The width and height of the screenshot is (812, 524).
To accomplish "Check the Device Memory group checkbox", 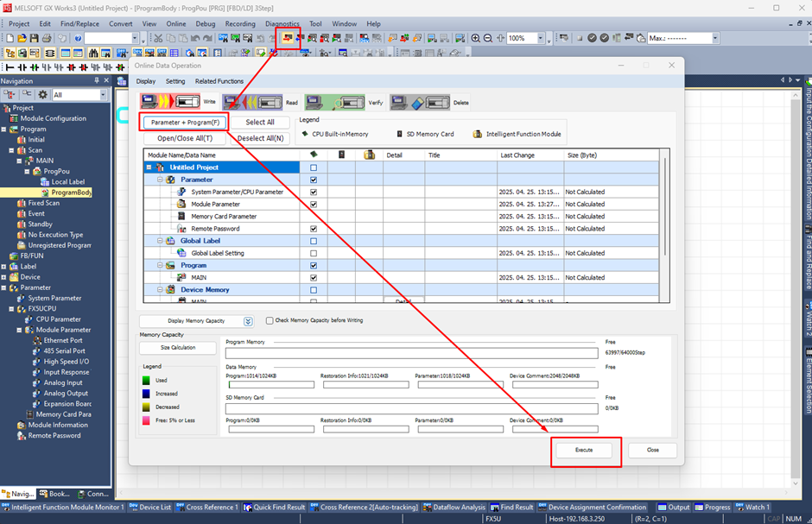I will [x=314, y=290].
